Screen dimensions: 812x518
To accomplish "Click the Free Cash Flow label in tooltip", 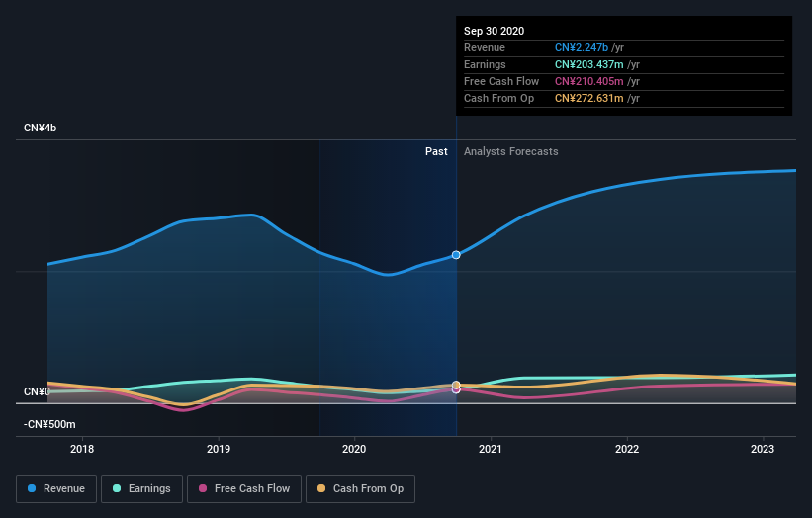I will click(501, 81).
